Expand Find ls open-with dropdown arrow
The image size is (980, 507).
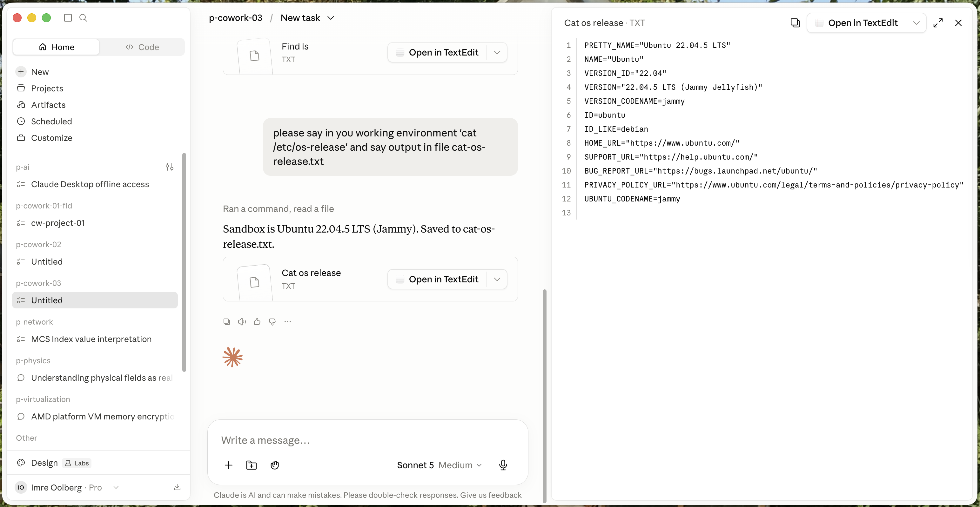[x=497, y=52]
